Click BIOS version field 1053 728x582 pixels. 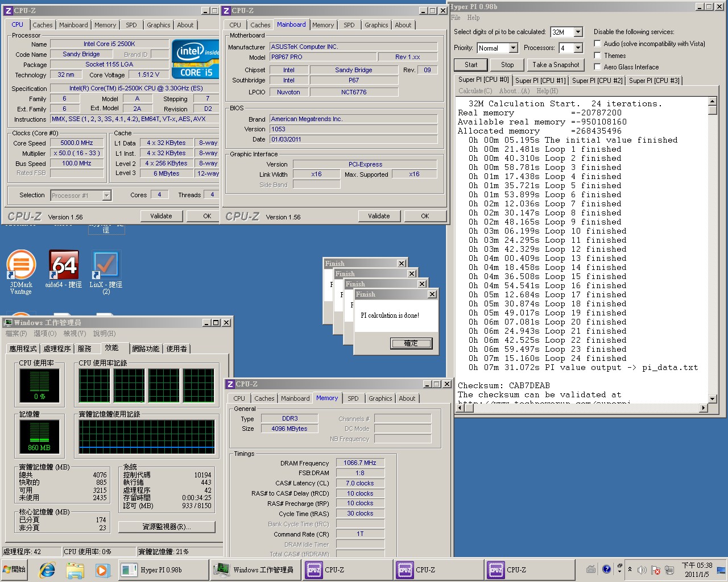tap(353, 129)
